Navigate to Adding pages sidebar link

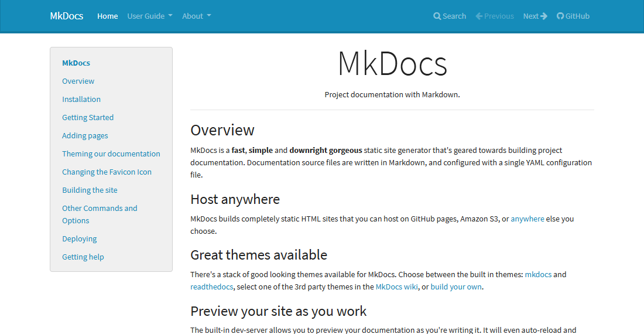[85, 135]
